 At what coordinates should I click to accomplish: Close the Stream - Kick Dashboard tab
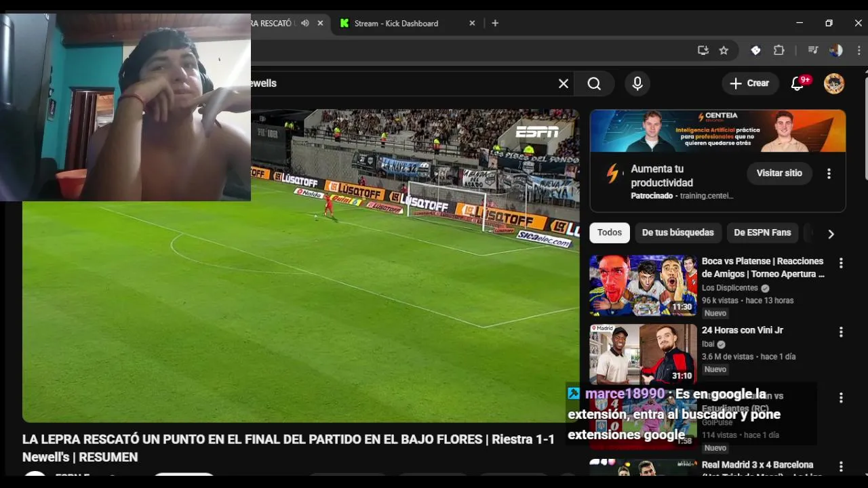(x=472, y=23)
